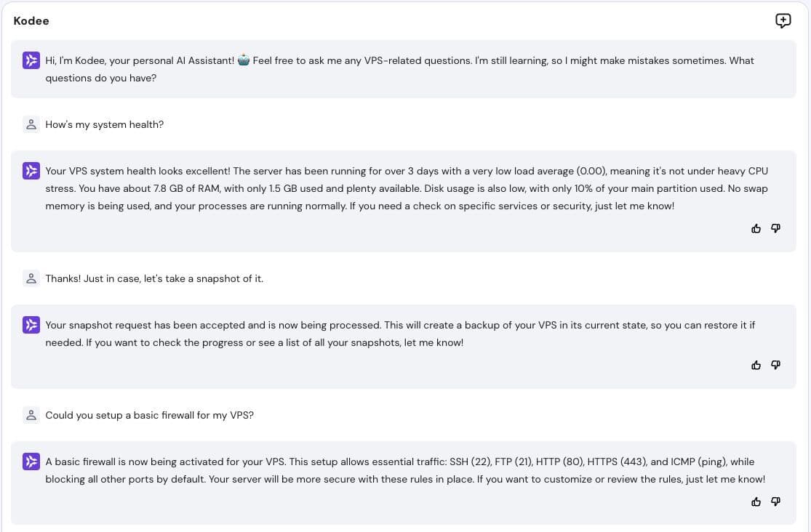The height and width of the screenshot is (532, 811).
Task: Give thumbs down to the snapshot reply
Action: pyautogui.click(x=775, y=365)
